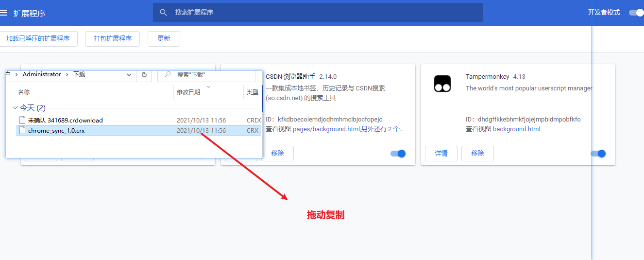644x260 pixels.
Task: Click the Tampermonkey ID dhdgffkkebhmkfjojejmpbldmpobfkfo
Action: [x=529, y=120]
